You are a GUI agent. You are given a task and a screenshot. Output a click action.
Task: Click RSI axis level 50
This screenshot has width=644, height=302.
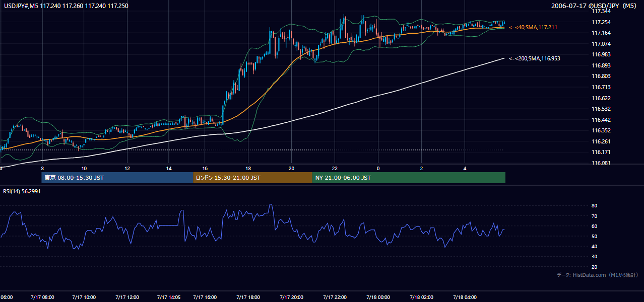tap(594, 236)
